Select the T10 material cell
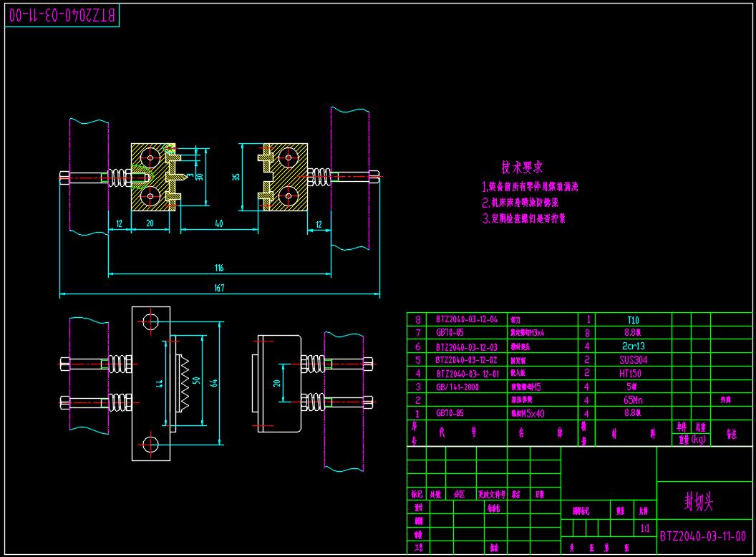 click(x=632, y=320)
